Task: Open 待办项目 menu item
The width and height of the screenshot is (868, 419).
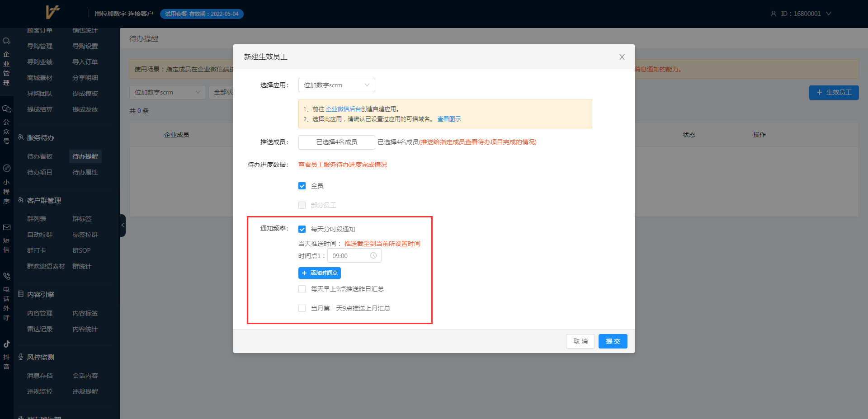Action: [x=40, y=172]
